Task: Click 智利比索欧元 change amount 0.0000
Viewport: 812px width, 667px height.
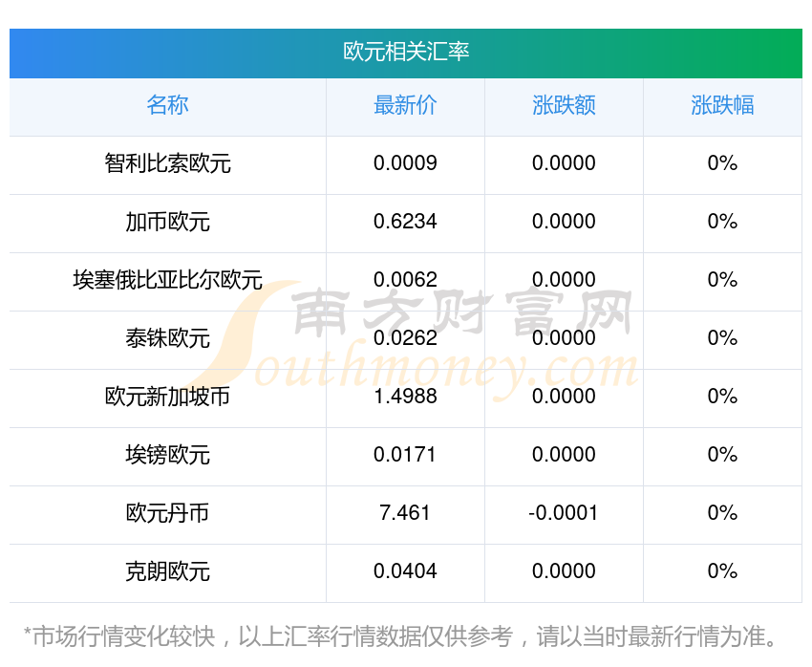Action: click(x=564, y=163)
